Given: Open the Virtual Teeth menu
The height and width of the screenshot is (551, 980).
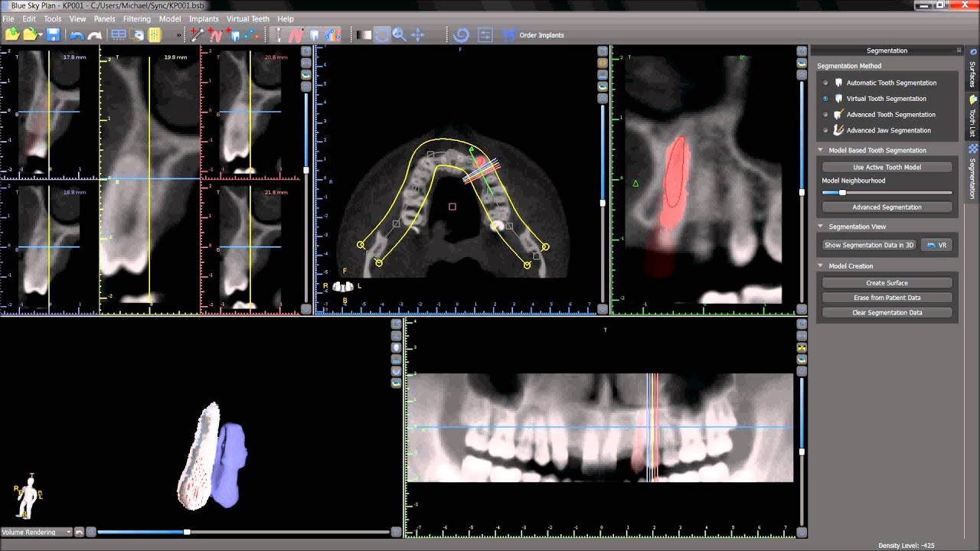Looking at the screenshot, I should [248, 18].
